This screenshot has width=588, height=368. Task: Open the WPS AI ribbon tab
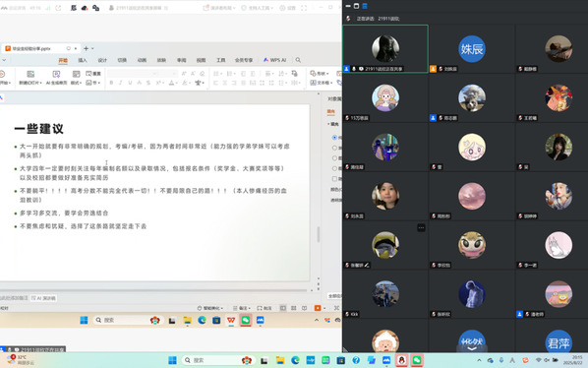(275, 60)
